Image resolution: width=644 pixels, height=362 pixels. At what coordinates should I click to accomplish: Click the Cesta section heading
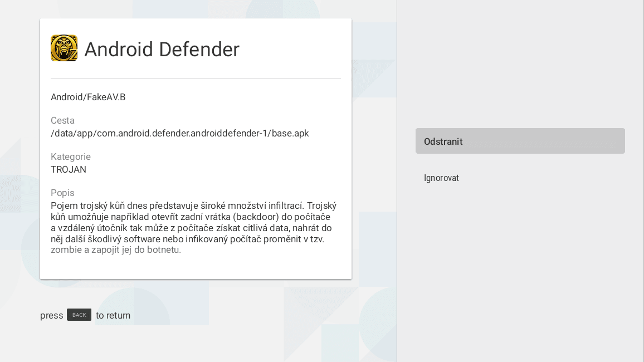[x=62, y=120]
